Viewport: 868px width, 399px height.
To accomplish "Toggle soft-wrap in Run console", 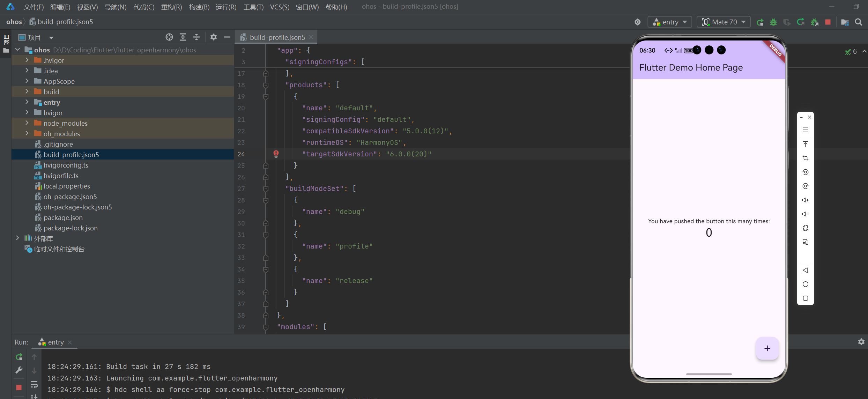I will point(34,384).
